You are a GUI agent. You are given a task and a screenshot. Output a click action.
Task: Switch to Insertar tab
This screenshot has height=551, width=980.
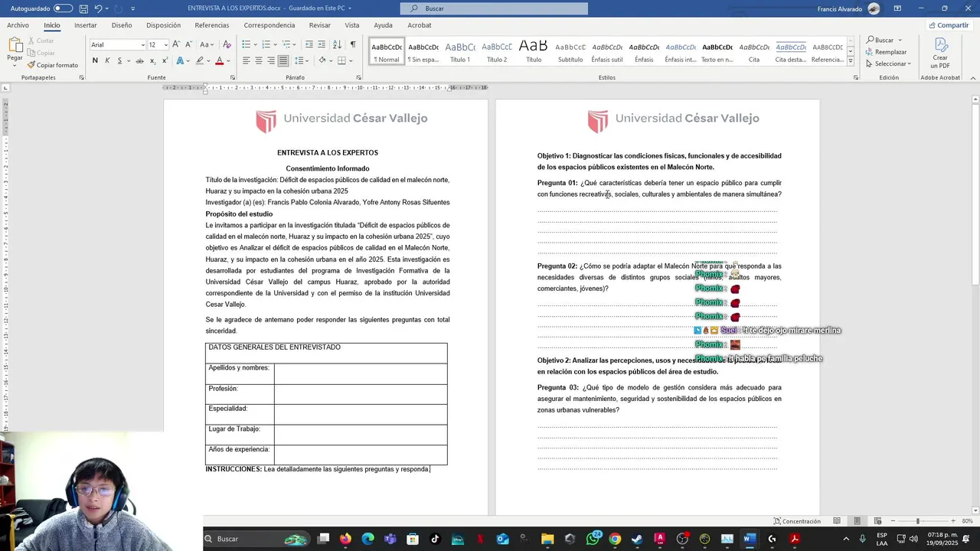click(x=85, y=25)
